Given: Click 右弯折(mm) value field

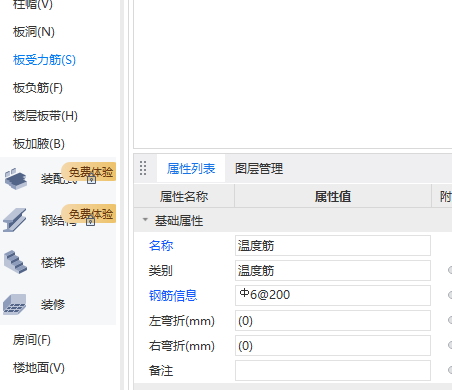Looking at the screenshot, I should 333,345.
